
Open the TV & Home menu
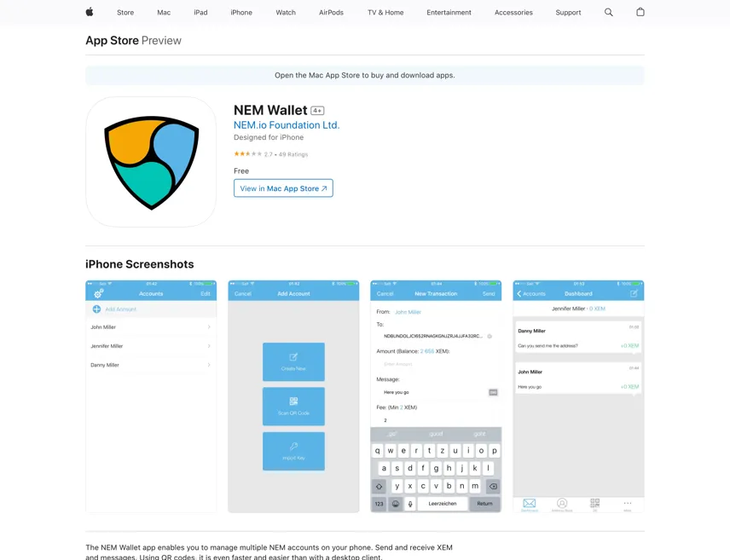pyautogui.click(x=385, y=13)
